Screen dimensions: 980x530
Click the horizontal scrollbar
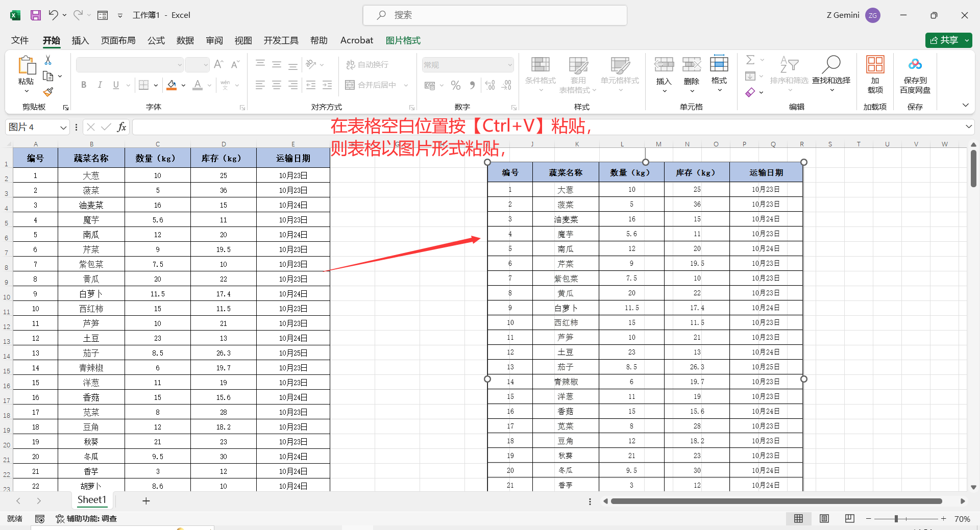(x=776, y=501)
